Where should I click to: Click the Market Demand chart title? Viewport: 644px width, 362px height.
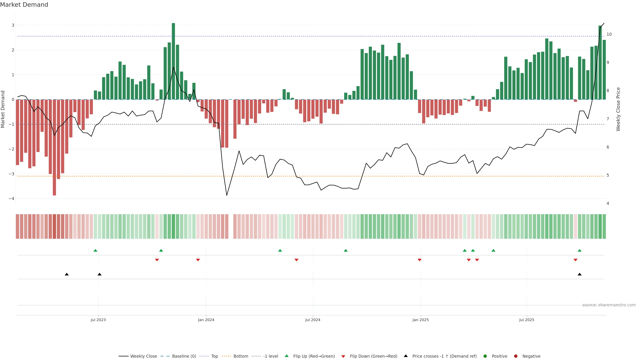(24, 5)
